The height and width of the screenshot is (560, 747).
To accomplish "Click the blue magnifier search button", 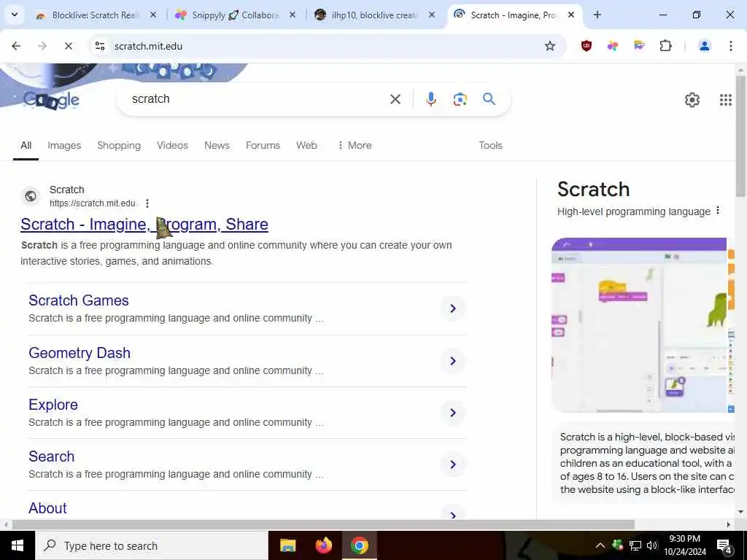I will click(489, 99).
